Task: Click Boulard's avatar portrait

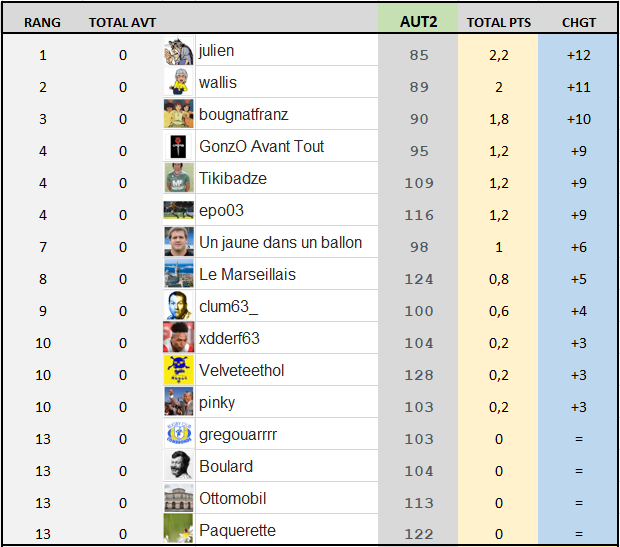Action: click(x=179, y=467)
